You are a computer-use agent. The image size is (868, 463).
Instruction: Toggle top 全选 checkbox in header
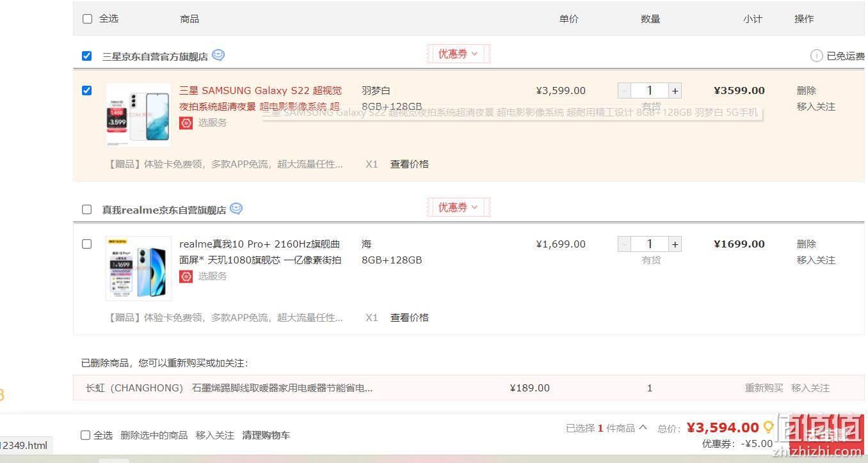88,19
